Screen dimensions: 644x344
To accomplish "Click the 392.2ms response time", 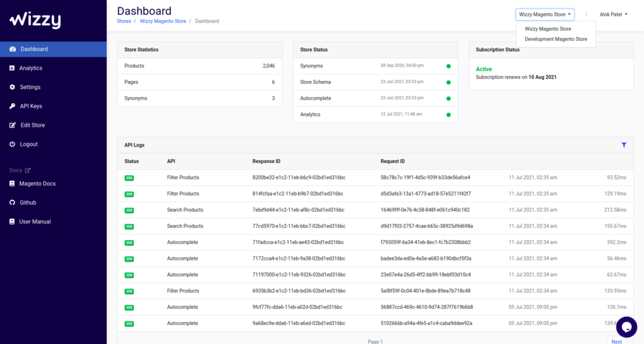I will click(x=616, y=242).
